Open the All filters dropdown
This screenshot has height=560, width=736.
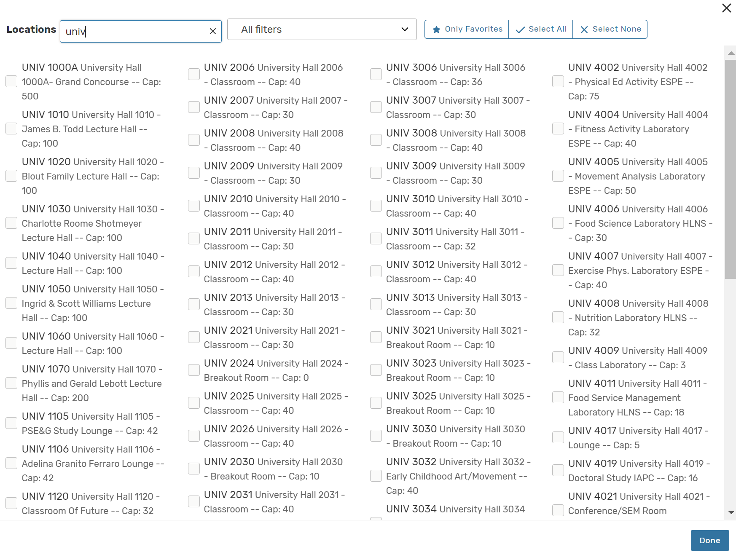(x=322, y=29)
